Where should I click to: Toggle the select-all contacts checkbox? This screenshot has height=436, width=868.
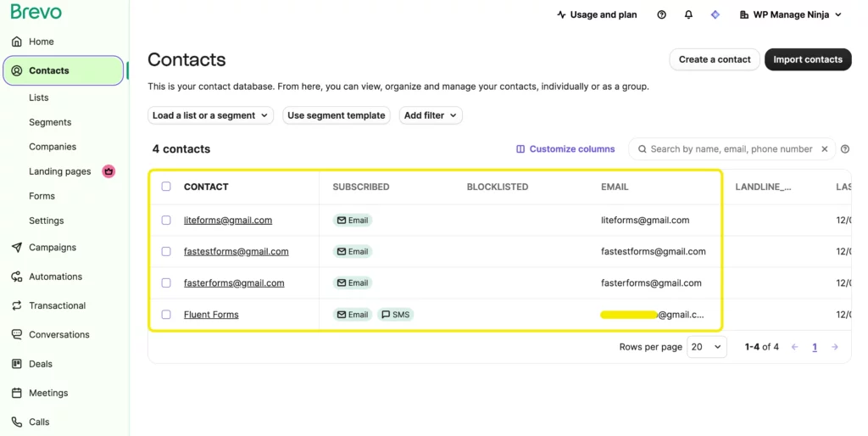click(x=166, y=186)
